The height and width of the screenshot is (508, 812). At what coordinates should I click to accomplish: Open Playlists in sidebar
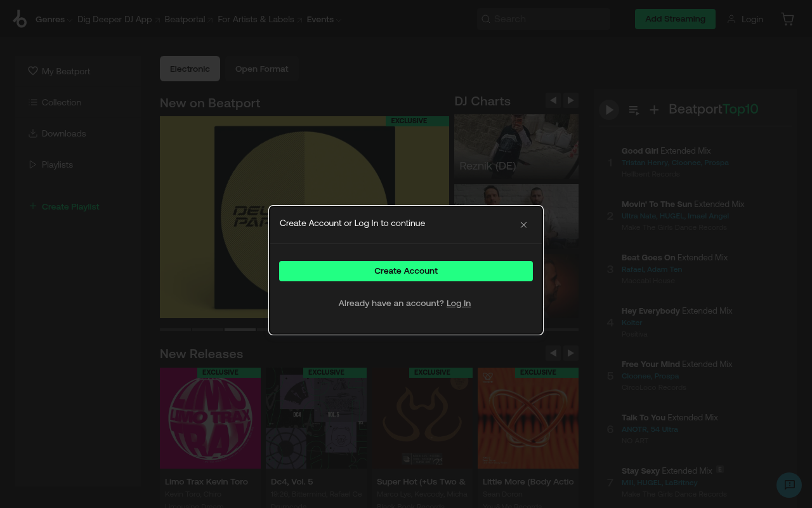(x=57, y=164)
